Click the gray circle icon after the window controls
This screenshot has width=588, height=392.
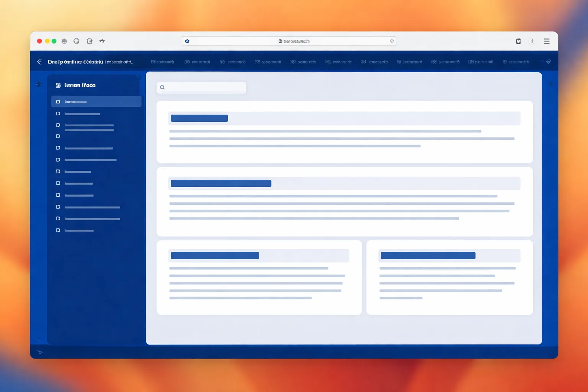coord(64,41)
